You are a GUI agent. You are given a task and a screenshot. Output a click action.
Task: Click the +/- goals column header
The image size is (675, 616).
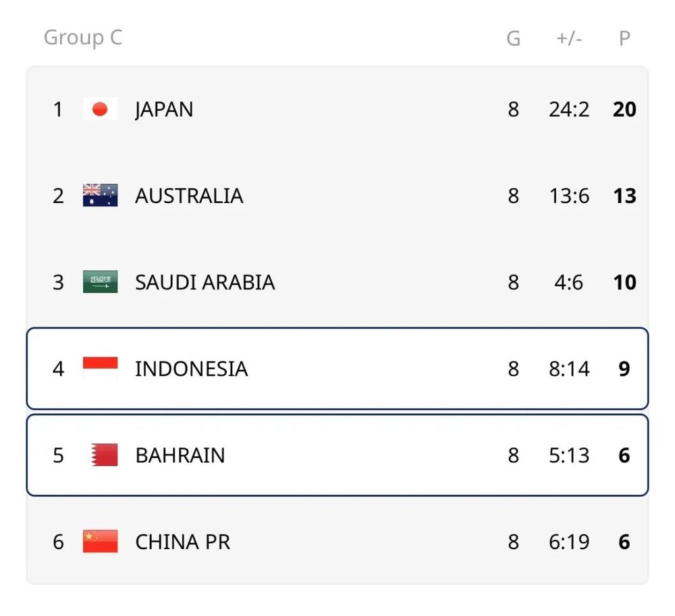coord(569,38)
